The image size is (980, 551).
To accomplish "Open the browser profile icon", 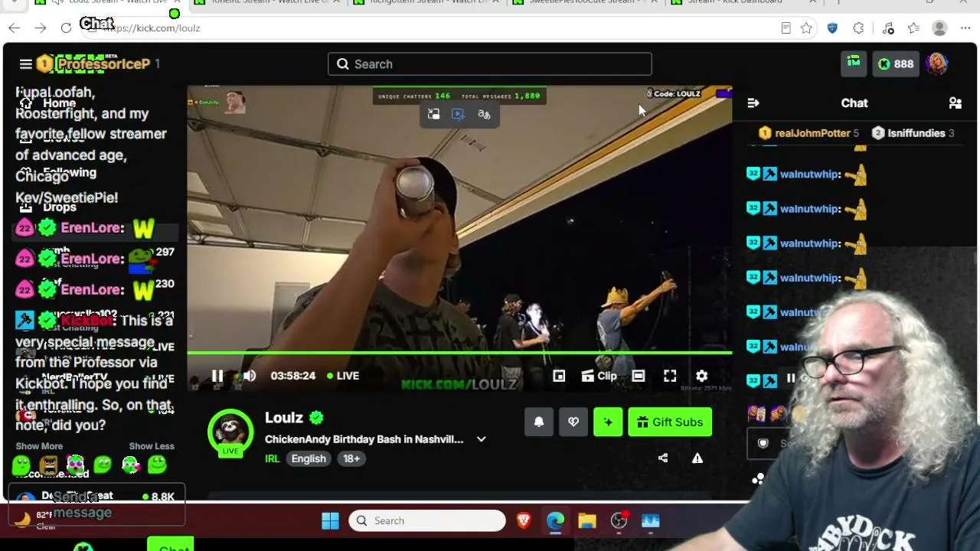I will click(x=939, y=28).
